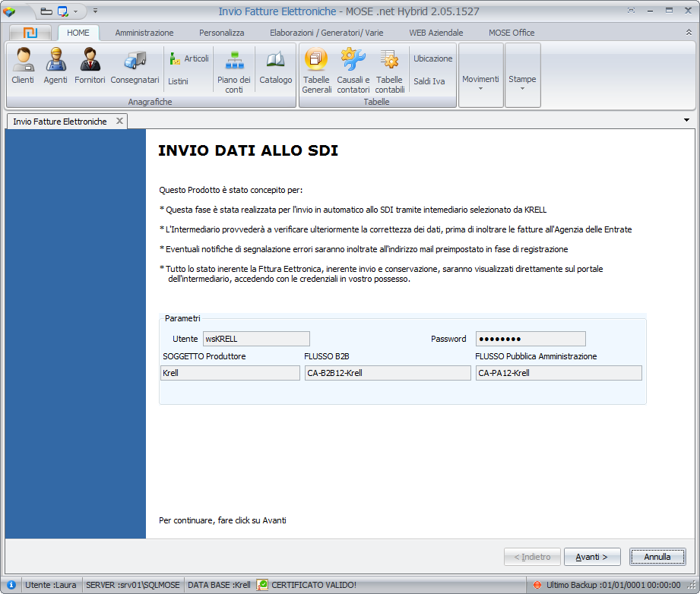Click the certificate valid icon
This screenshot has width=700, height=594.
[262, 585]
